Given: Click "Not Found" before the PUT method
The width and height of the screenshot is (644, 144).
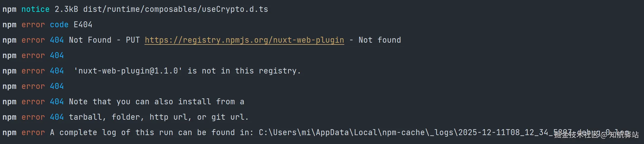Looking at the screenshot, I should (90, 40).
